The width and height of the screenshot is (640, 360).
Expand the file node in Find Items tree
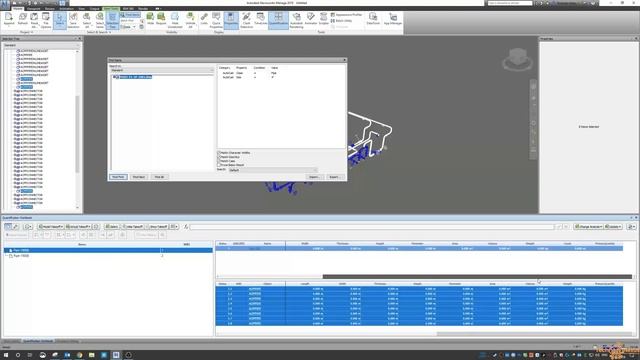point(113,77)
